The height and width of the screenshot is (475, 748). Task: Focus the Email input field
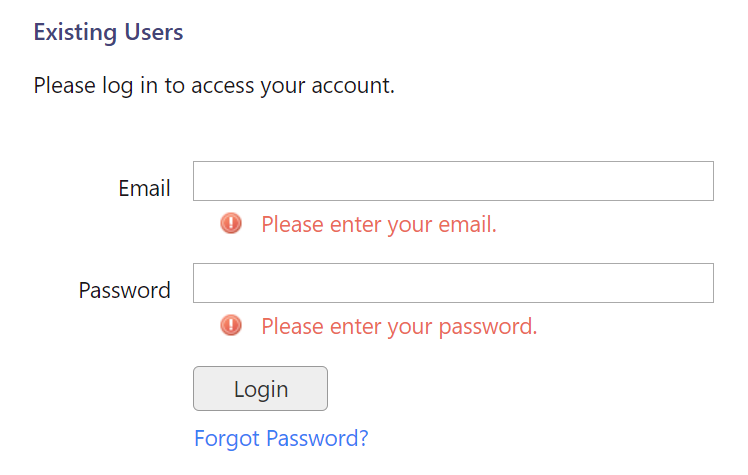(452, 181)
